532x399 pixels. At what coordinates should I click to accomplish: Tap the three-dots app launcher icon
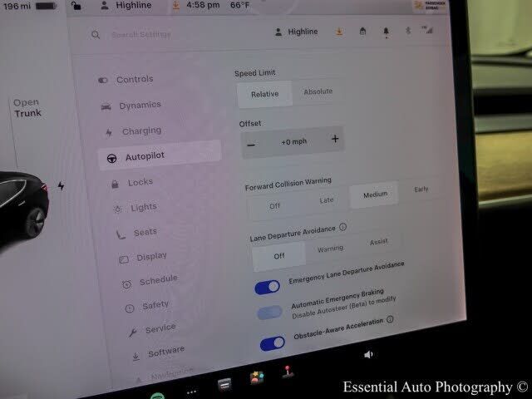pyautogui.click(x=191, y=390)
